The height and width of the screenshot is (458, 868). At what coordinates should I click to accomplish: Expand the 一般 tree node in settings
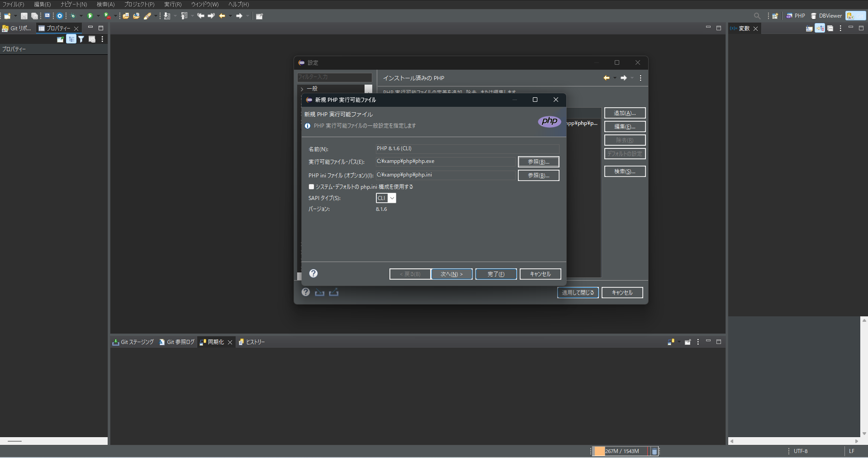(302, 89)
